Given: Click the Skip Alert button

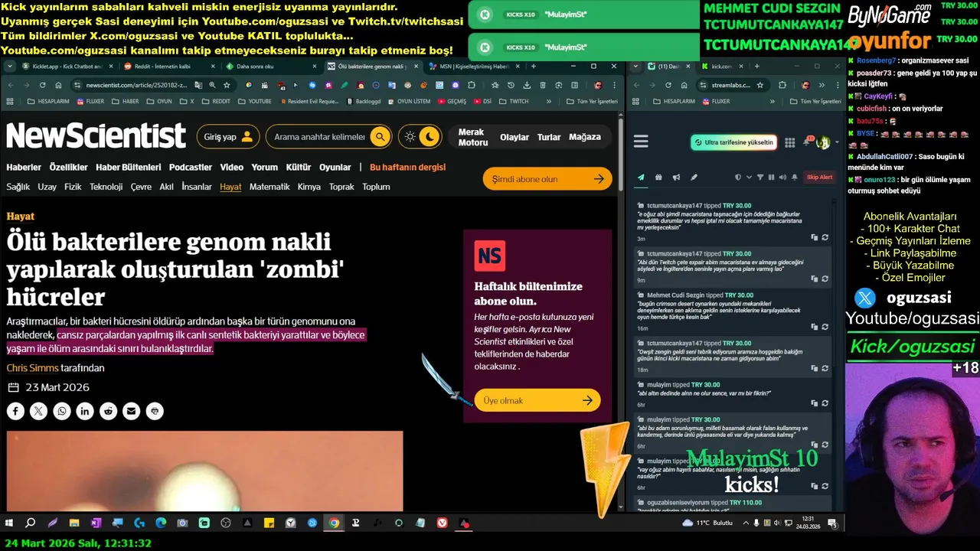Looking at the screenshot, I should click(x=820, y=178).
